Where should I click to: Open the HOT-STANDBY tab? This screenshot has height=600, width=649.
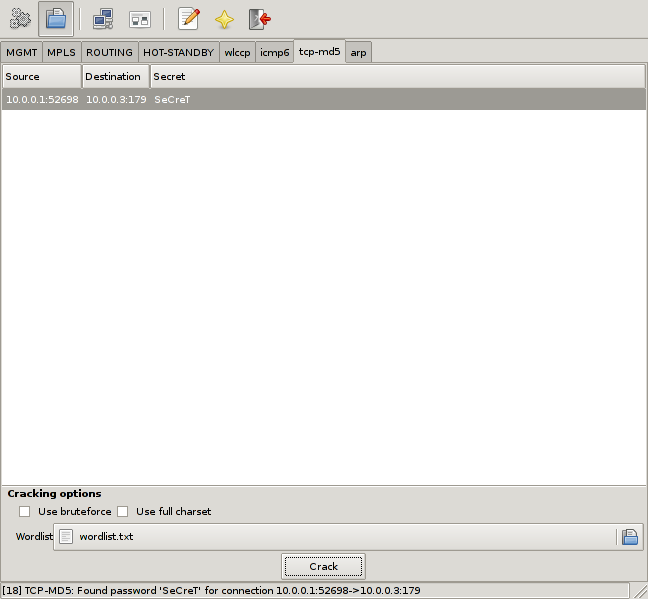click(178, 53)
